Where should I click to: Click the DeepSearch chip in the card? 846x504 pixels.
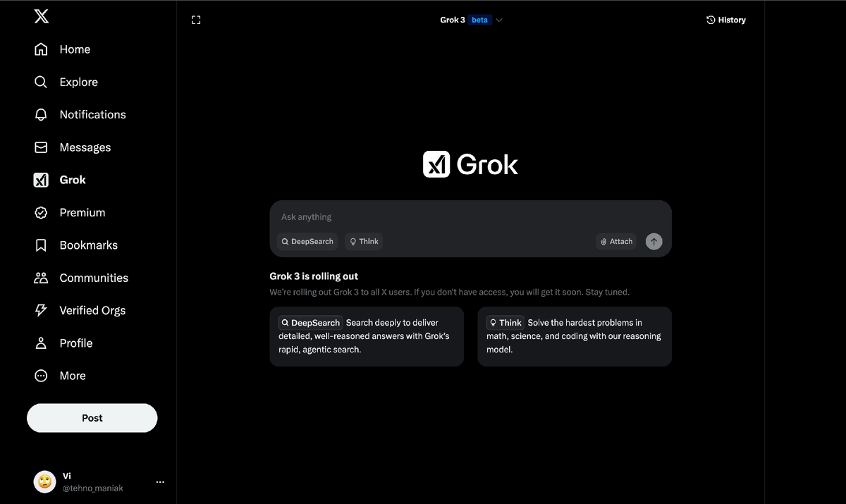click(x=310, y=322)
